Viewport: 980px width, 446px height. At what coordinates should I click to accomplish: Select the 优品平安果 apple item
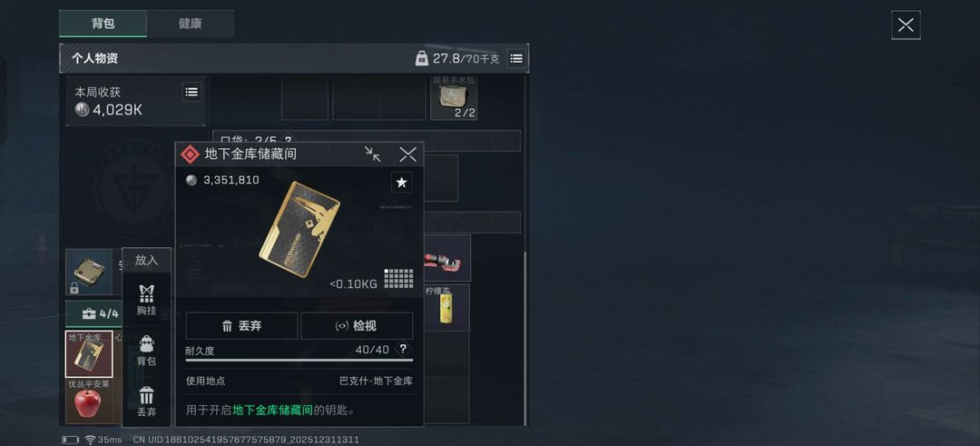click(88, 401)
